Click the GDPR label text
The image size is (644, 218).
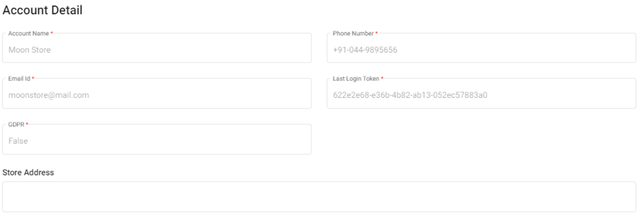point(16,124)
